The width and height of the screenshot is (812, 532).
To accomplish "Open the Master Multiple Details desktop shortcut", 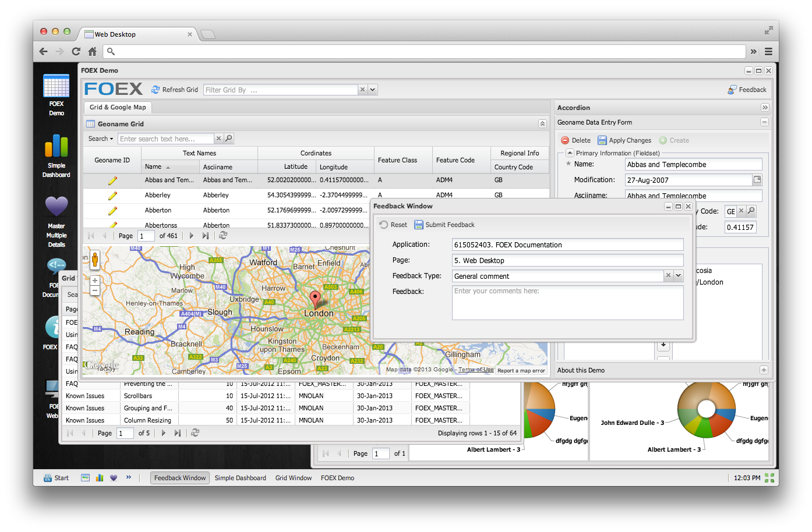I will point(57,222).
